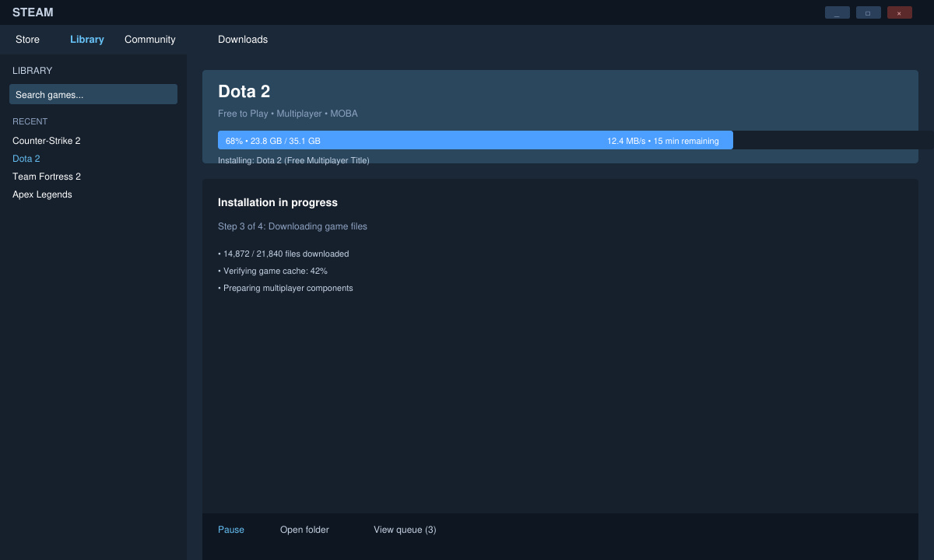Click 'Free to Play • Multiplayer • MOBA' tags
Screen dimensions: 934x560
[x=288, y=114]
